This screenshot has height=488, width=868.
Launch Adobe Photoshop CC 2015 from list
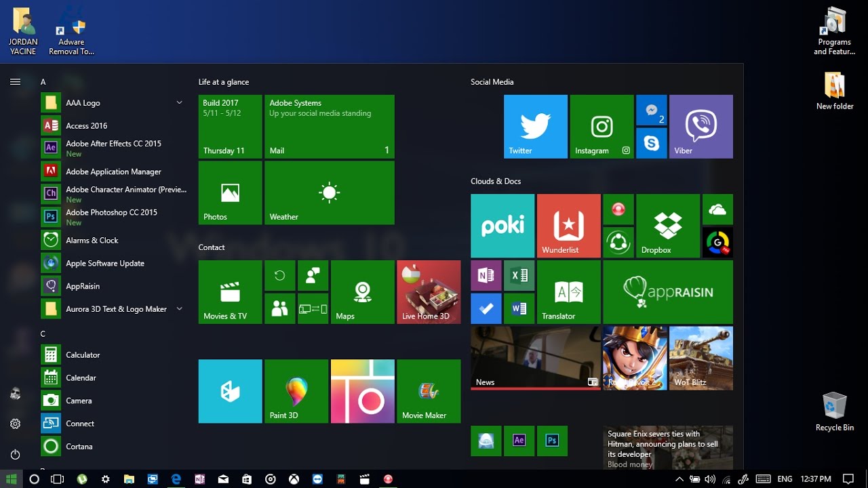click(x=113, y=217)
